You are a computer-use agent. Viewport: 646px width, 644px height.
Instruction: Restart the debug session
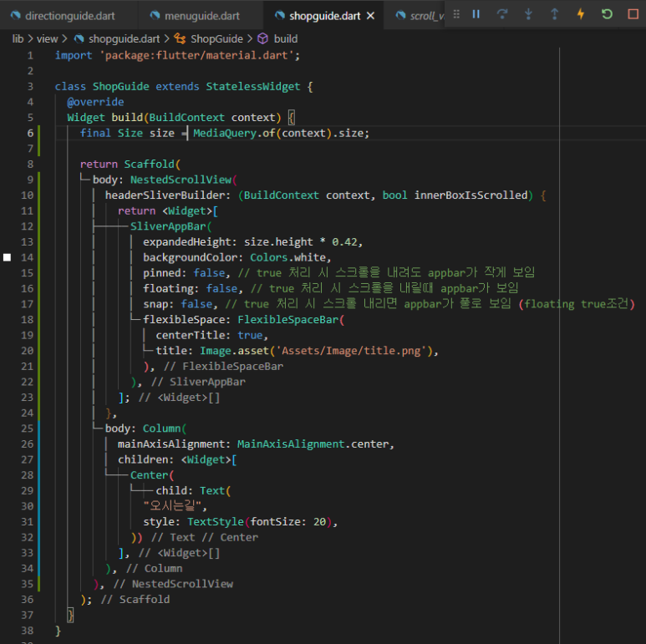click(607, 14)
